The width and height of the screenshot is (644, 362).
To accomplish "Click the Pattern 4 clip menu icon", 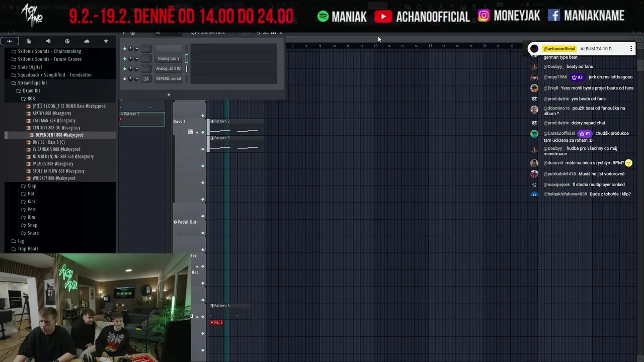I will click(212, 305).
